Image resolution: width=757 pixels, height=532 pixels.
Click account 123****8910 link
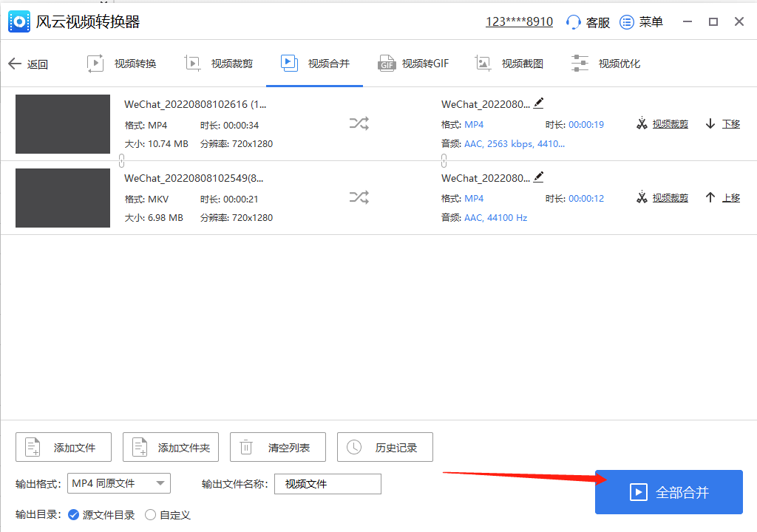pyautogui.click(x=520, y=22)
